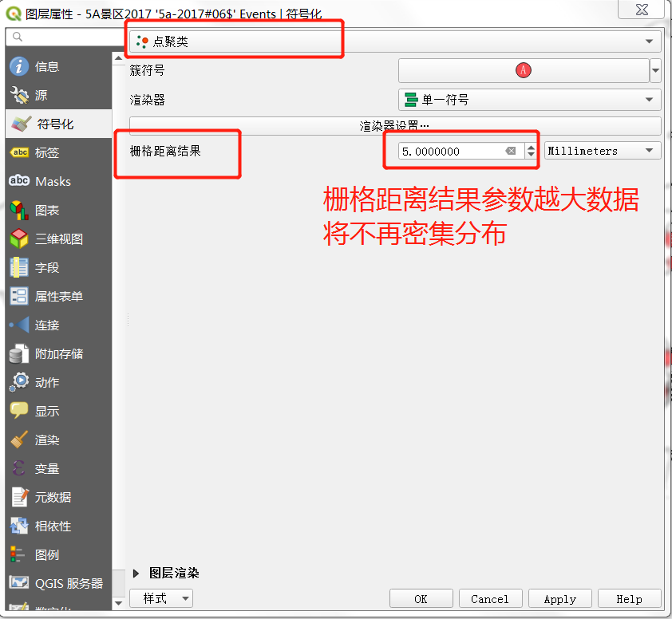Click the Masks sidebar icon
This screenshot has height=619, width=672.
[19, 182]
